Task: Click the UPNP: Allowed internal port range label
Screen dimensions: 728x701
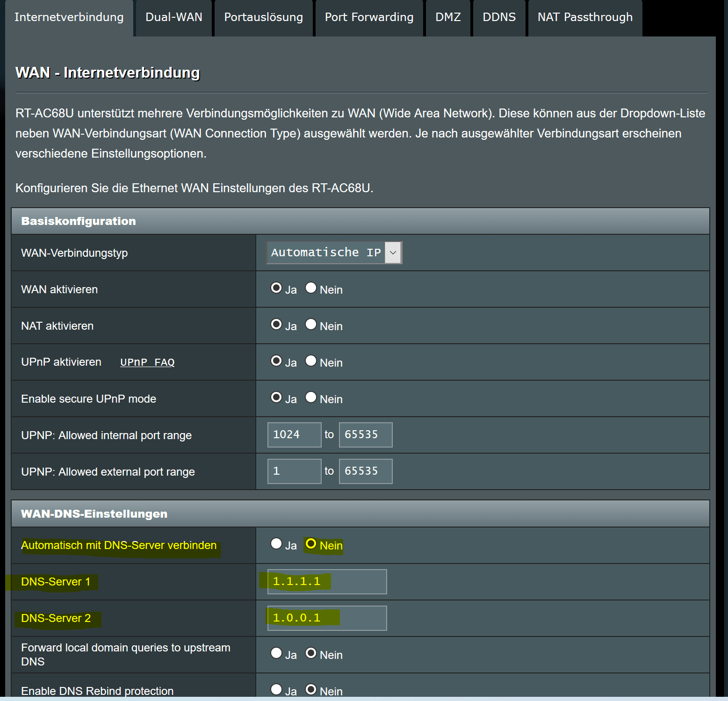Action: click(107, 435)
